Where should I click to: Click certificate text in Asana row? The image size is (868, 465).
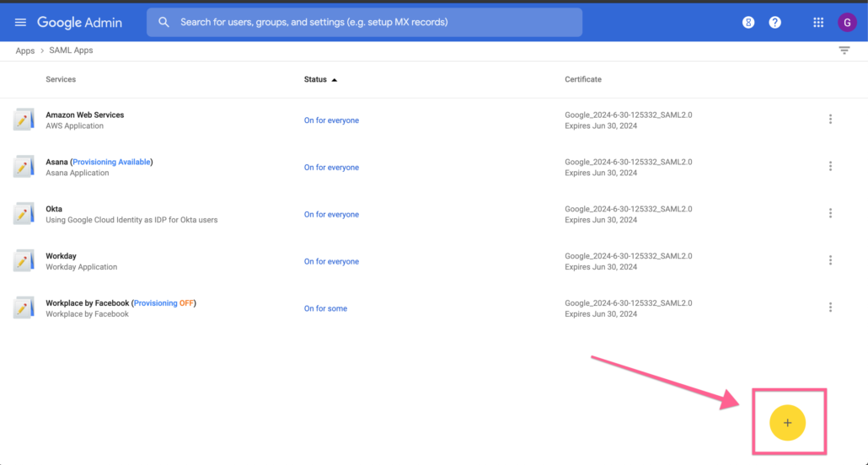click(629, 167)
